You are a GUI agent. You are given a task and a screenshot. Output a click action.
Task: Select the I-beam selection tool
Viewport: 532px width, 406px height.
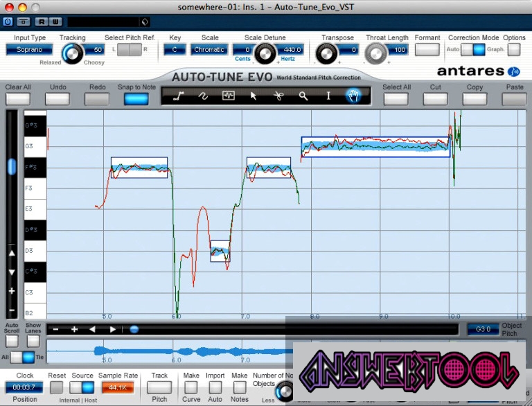328,96
